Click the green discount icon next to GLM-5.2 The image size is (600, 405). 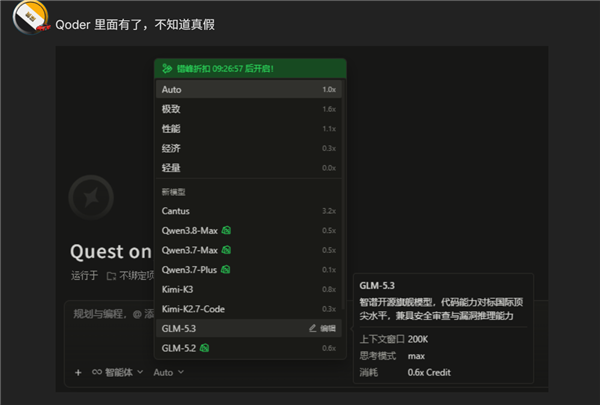point(205,348)
